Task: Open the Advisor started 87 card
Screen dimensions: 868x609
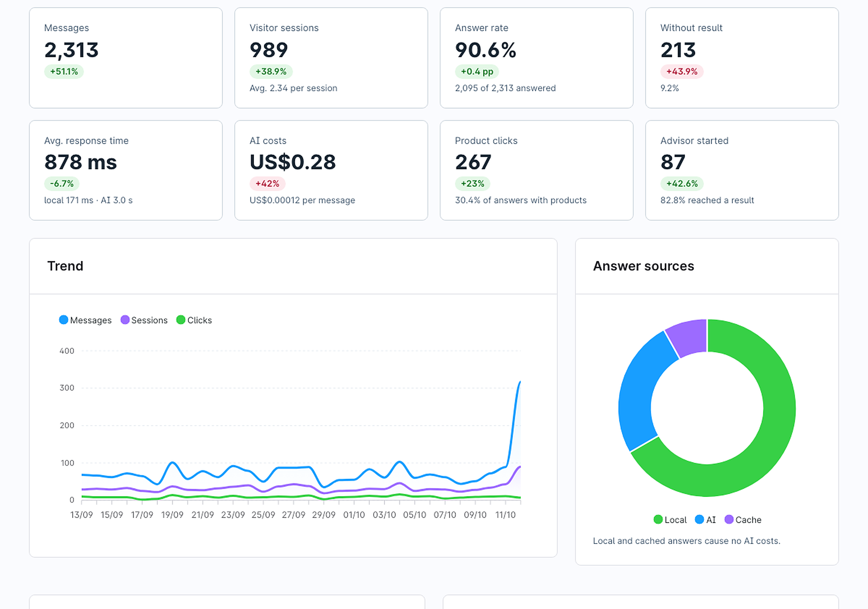Action: click(742, 170)
